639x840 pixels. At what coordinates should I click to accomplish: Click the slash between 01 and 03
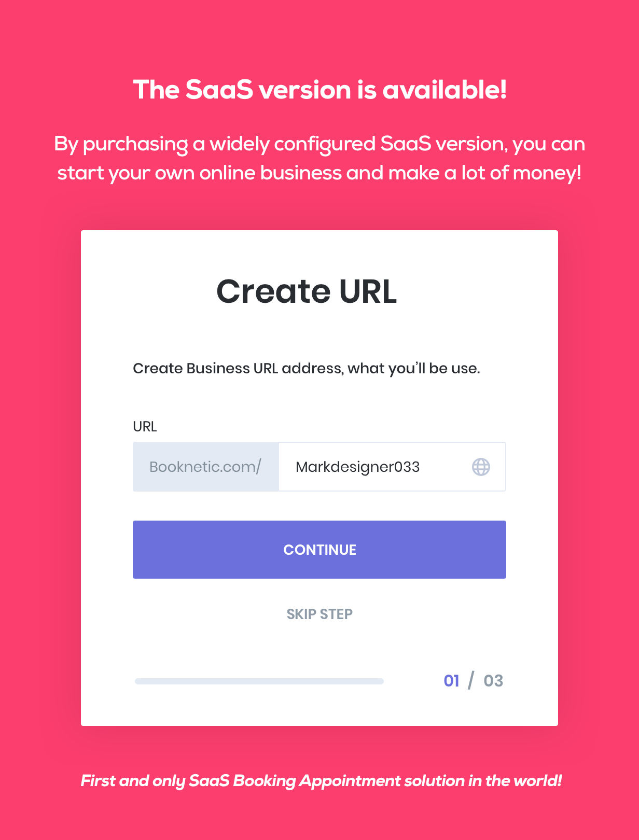471,680
